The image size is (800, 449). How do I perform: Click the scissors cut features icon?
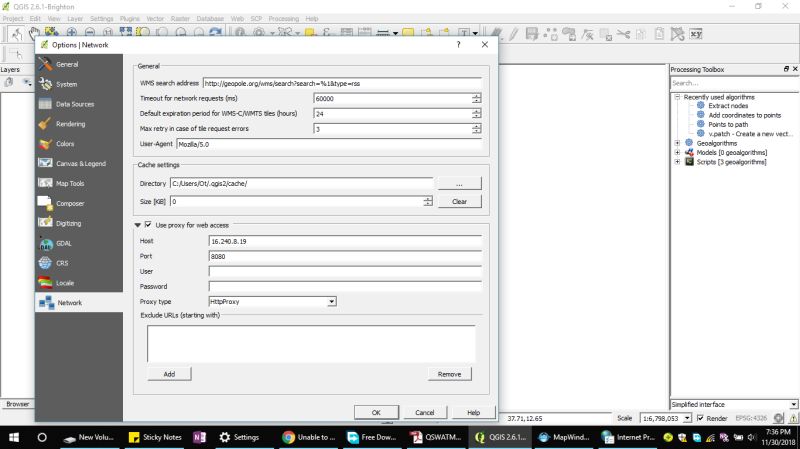point(623,34)
